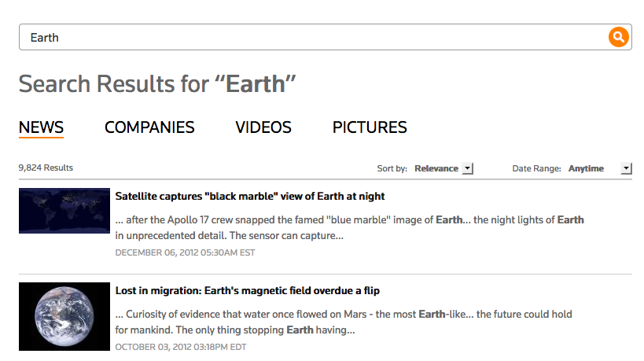The width and height of the screenshot is (644, 361).
Task: Open the night-lights Earth map thumbnail
Action: [64, 211]
